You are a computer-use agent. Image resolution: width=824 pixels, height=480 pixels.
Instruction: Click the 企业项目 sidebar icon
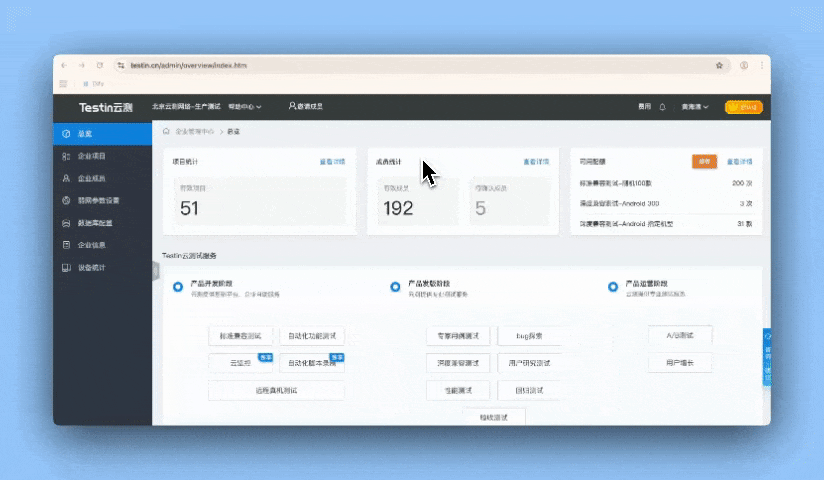pos(66,156)
